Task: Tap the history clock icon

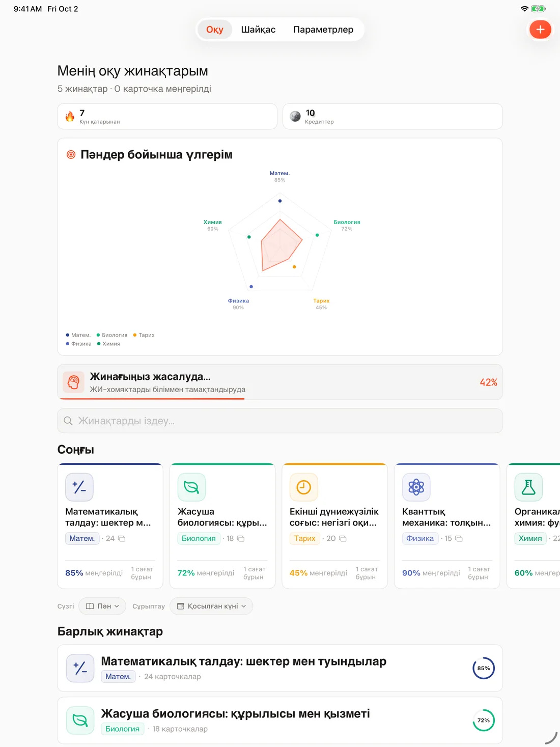Action: [x=304, y=487]
